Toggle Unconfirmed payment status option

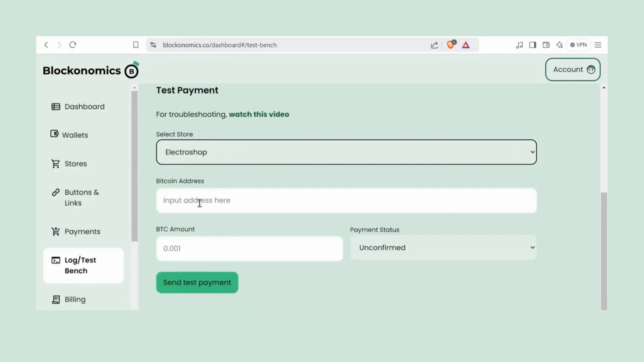click(x=444, y=247)
